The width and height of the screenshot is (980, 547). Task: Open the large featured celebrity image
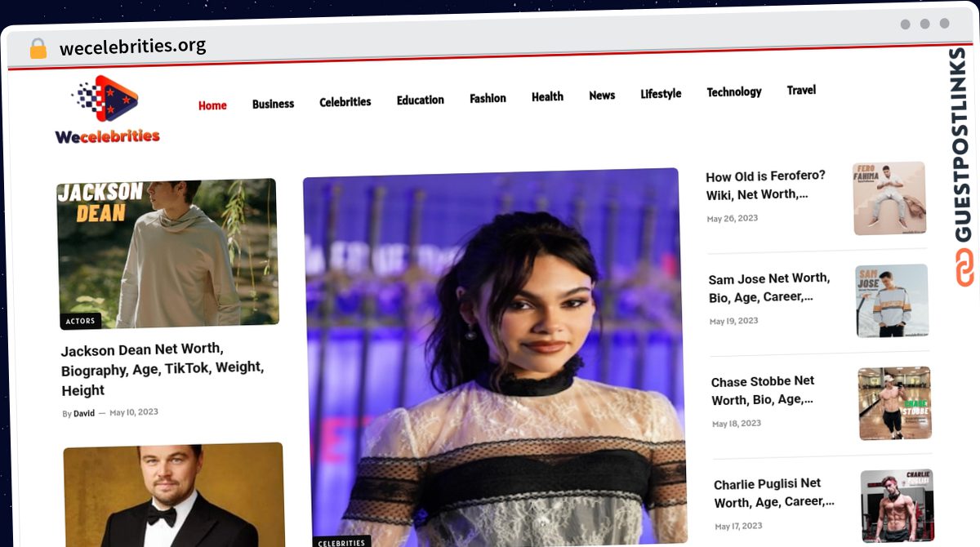tap(495, 357)
